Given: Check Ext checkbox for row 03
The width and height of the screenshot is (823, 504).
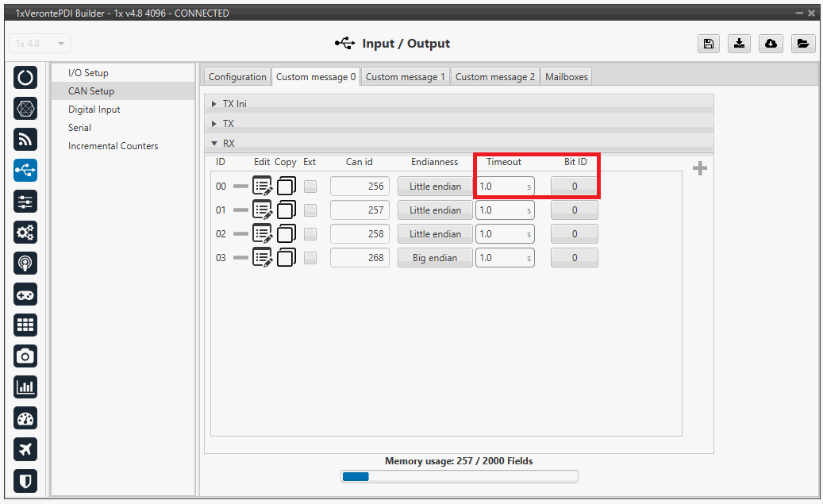Looking at the screenshot, I should 310,258.
